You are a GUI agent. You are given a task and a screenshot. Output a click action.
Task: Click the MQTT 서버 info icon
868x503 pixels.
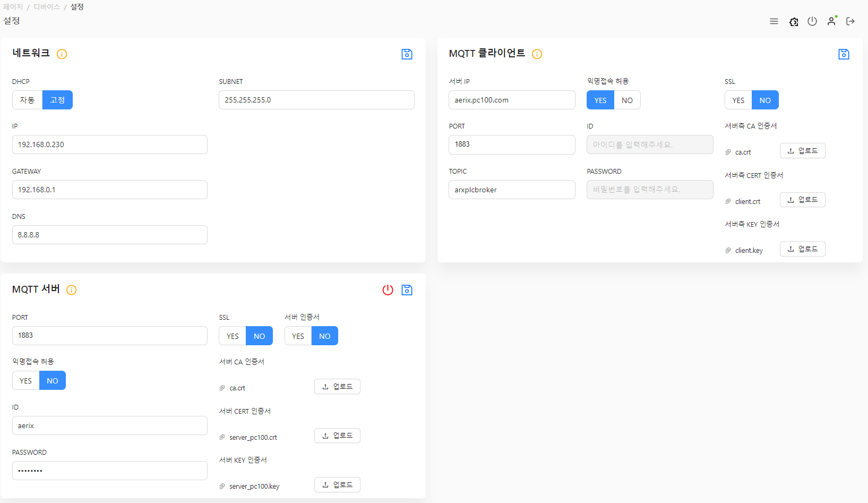pos(72,290)
